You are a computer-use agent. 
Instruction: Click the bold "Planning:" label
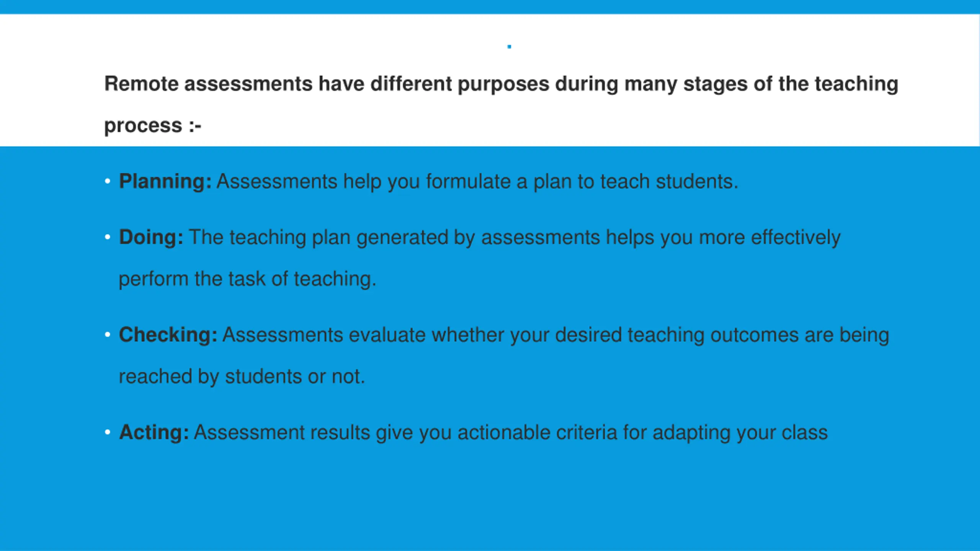tap(165, 181)
